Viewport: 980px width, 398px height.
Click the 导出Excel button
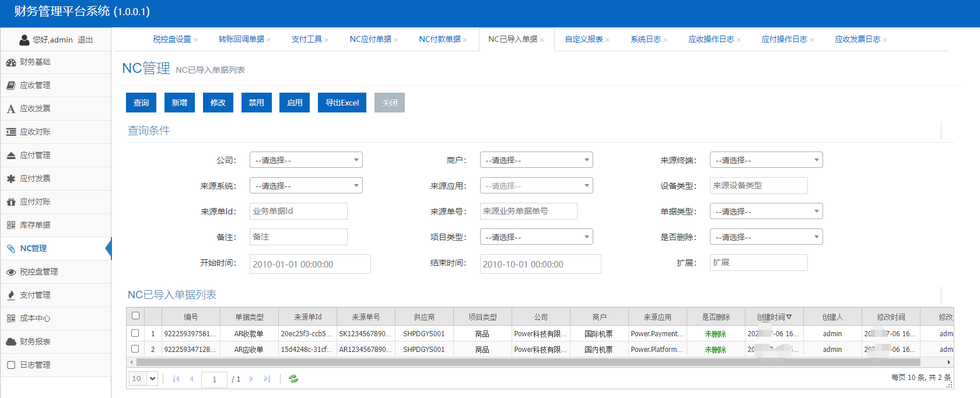pyautogui.click(x=342, y=103)
